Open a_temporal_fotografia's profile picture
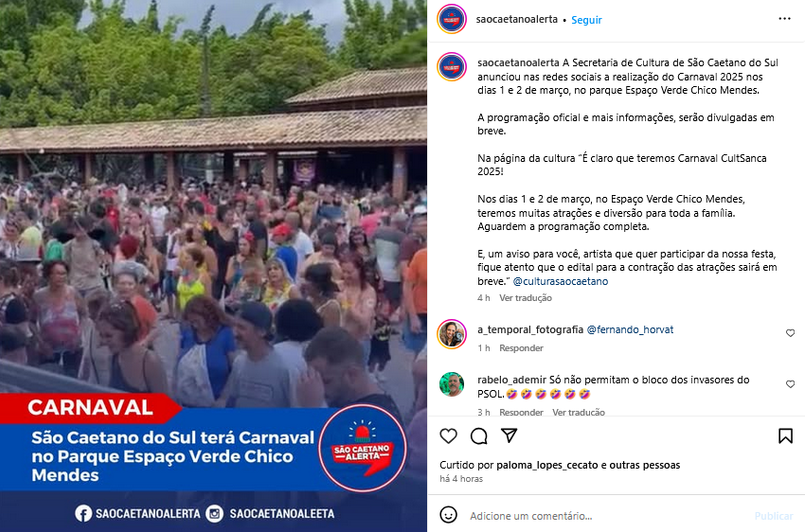Screen dimensions: 805x532 click(451, 334)
